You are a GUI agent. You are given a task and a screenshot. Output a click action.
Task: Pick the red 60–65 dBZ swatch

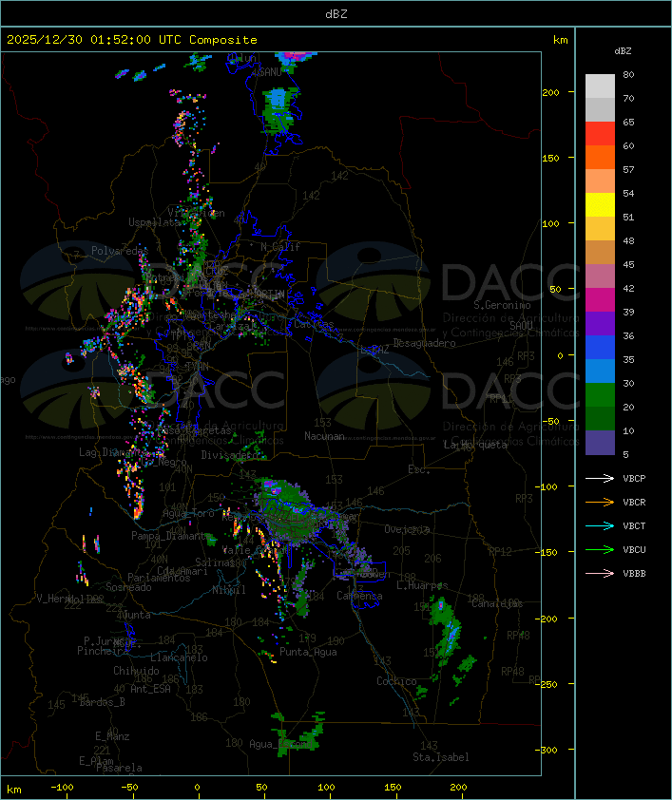pos(600,134)
